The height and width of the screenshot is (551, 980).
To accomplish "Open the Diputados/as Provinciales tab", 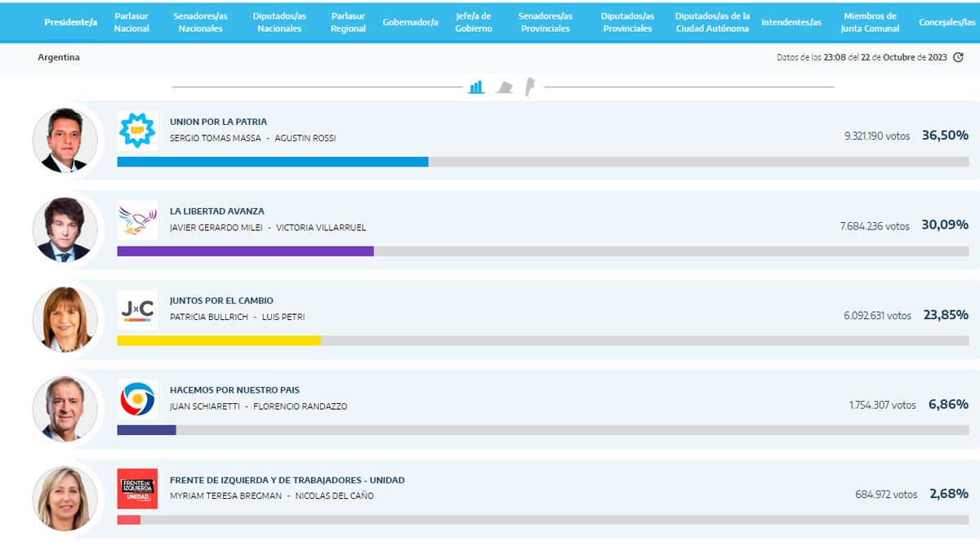I will [627, 22].
